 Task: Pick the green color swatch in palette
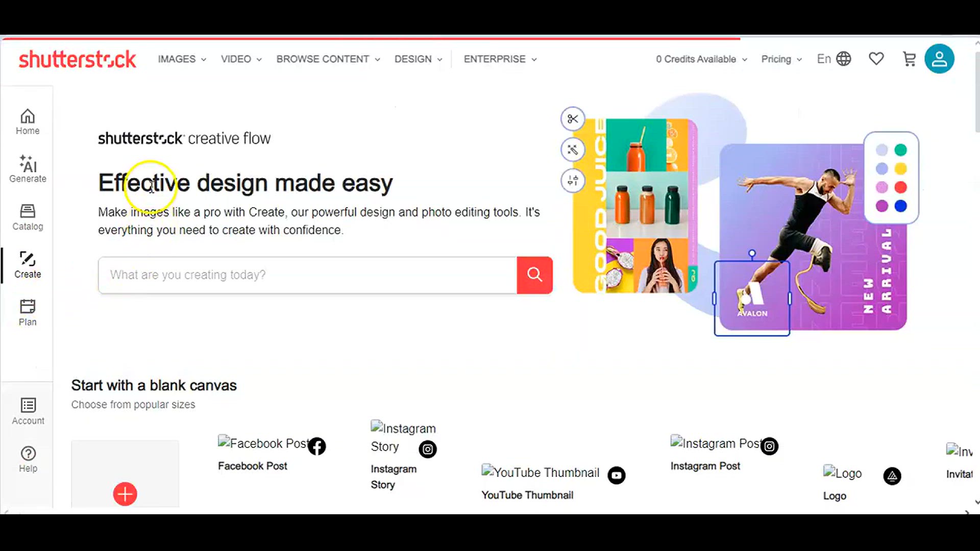coord(901,150)
